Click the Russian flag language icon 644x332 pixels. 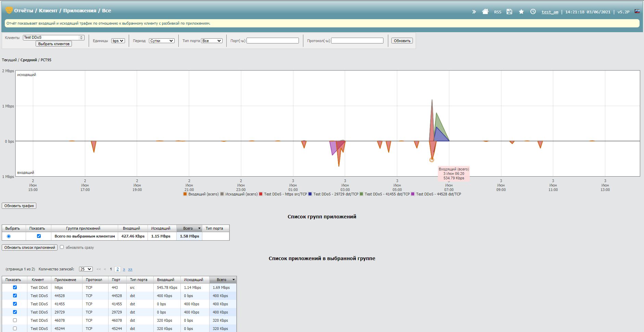[637, 11]
